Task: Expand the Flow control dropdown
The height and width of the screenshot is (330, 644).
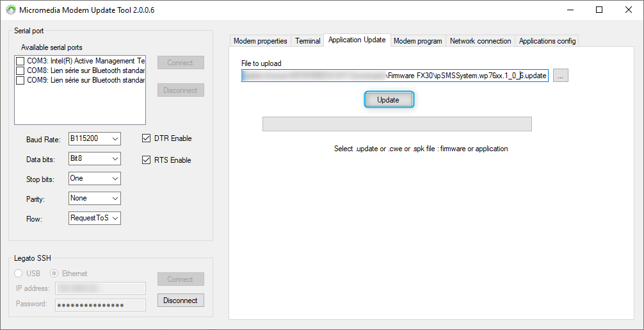Action: click(x=95, y=219)
